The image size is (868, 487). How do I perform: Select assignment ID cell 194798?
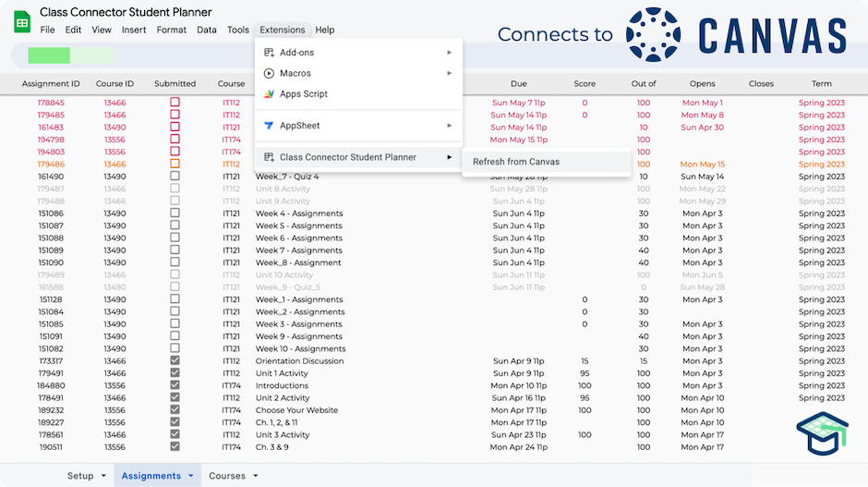(x=51, y=140)
